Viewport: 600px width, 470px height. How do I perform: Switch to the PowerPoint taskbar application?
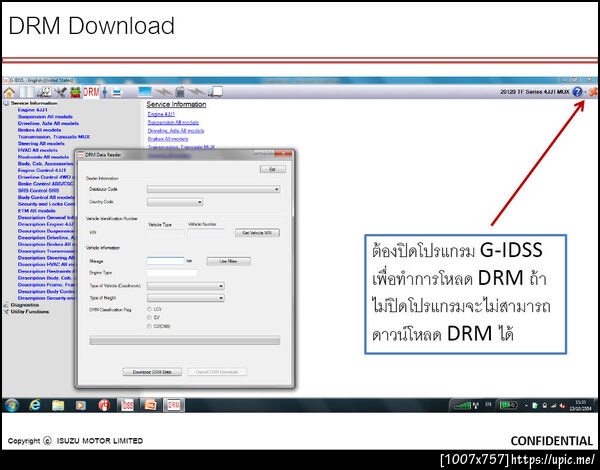click(150, 405)
